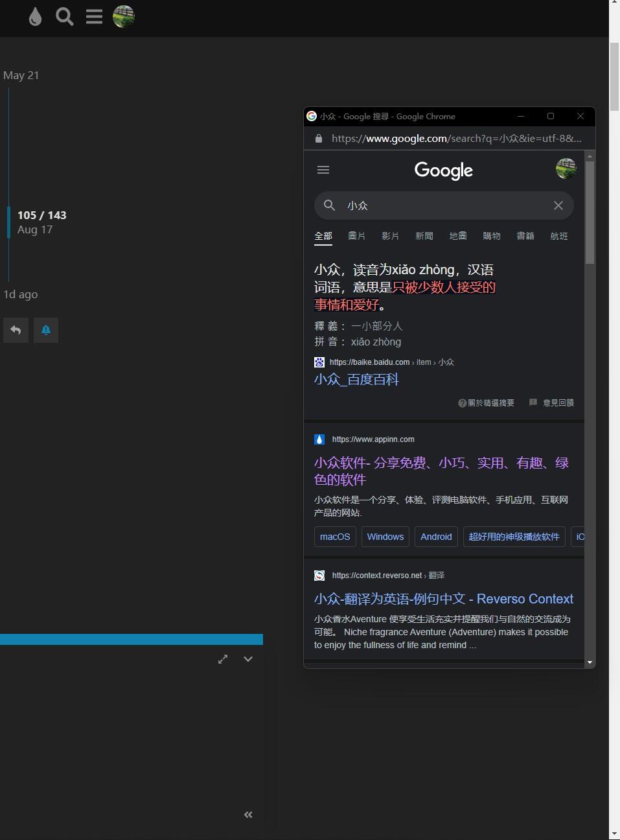This screenshot has height=840, width=620.
Task: Collapse the preview with double chevron
Action: tap(248, 815)
